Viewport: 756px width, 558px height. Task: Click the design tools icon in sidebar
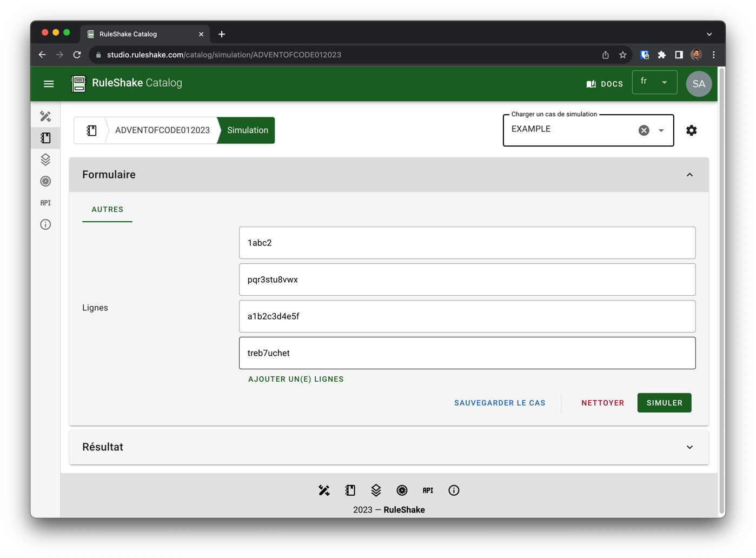tap(45, 116)
